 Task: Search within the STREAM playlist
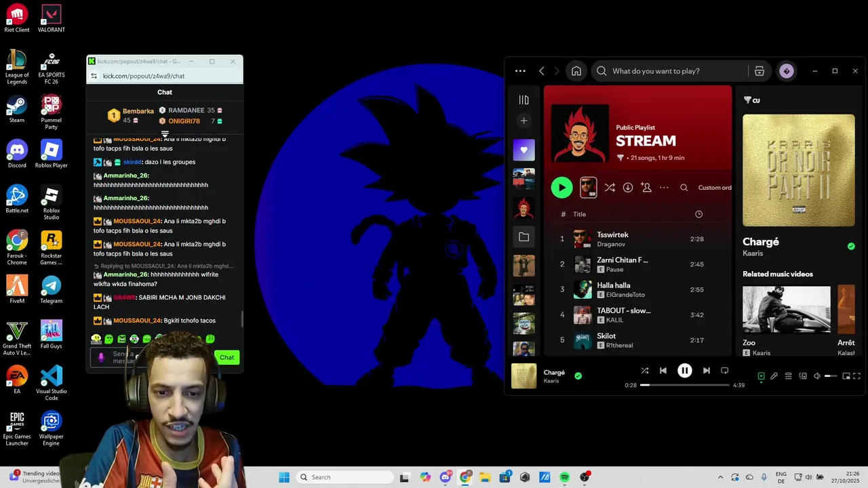click(684, 188)
